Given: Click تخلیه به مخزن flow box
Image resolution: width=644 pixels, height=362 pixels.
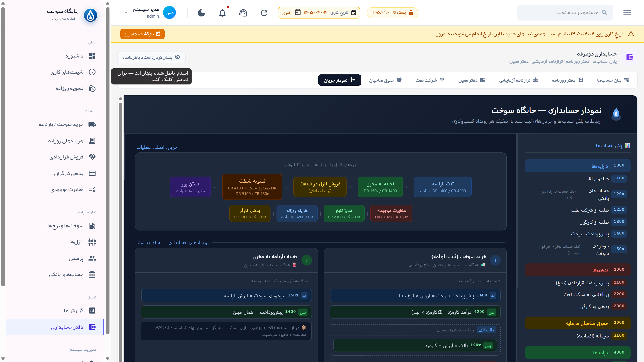Looking at the screenshot, I should pyautogui.click(x=380, y=187).
